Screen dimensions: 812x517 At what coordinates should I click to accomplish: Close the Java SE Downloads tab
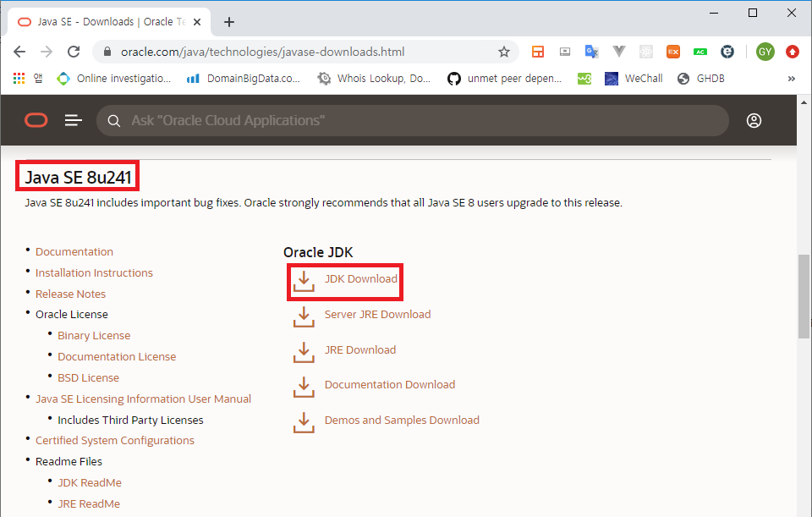[x=197, y=22]
